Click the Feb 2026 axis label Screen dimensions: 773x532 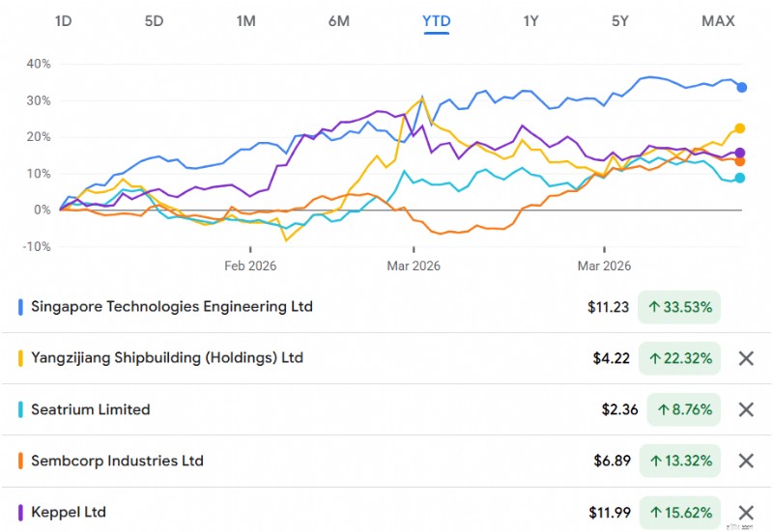tap(250, 266)
